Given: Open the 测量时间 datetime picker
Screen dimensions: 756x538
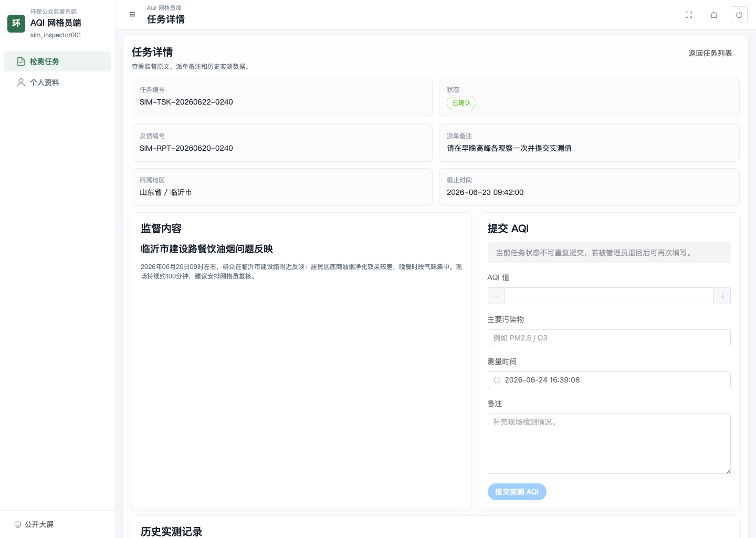Looking at the screenshot, I should [x=609, y=380].
